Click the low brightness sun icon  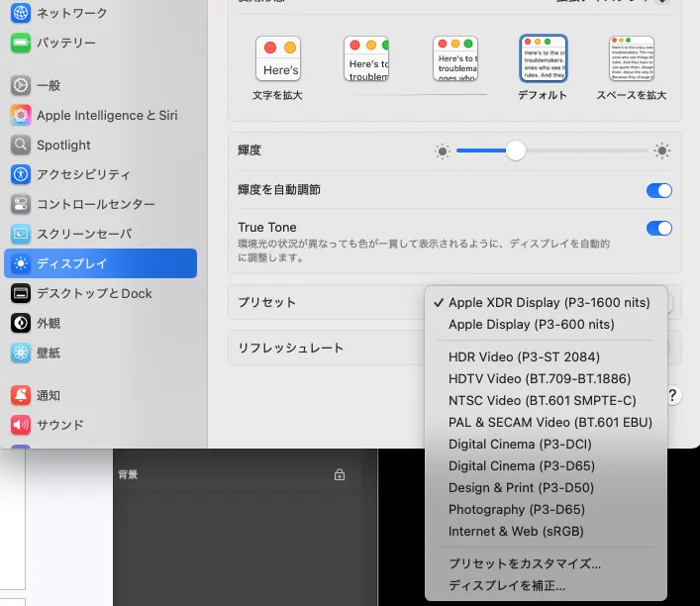(x=443, y=151)
